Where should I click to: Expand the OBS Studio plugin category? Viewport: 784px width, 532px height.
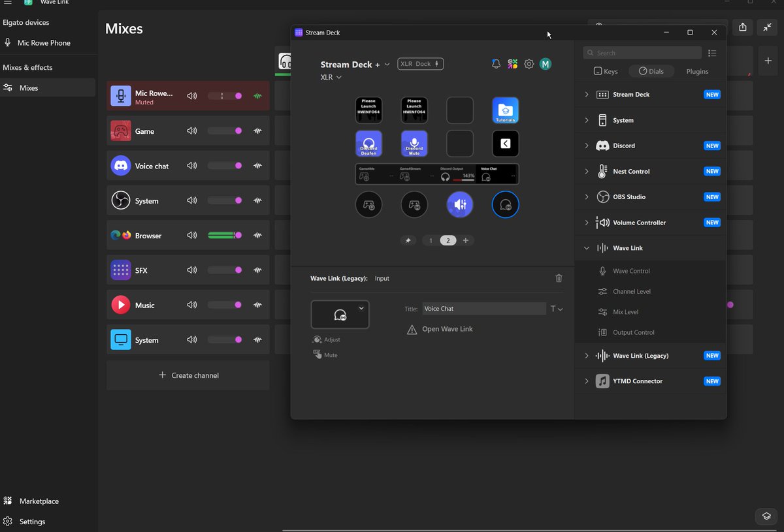586,196
